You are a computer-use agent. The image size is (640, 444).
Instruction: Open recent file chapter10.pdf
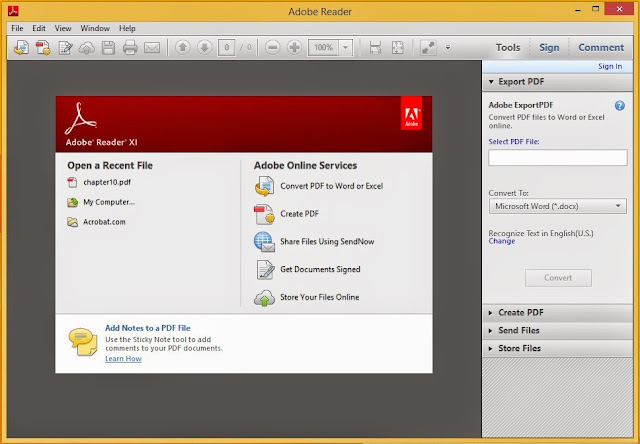pyautogui.click(x=107, y=182)
